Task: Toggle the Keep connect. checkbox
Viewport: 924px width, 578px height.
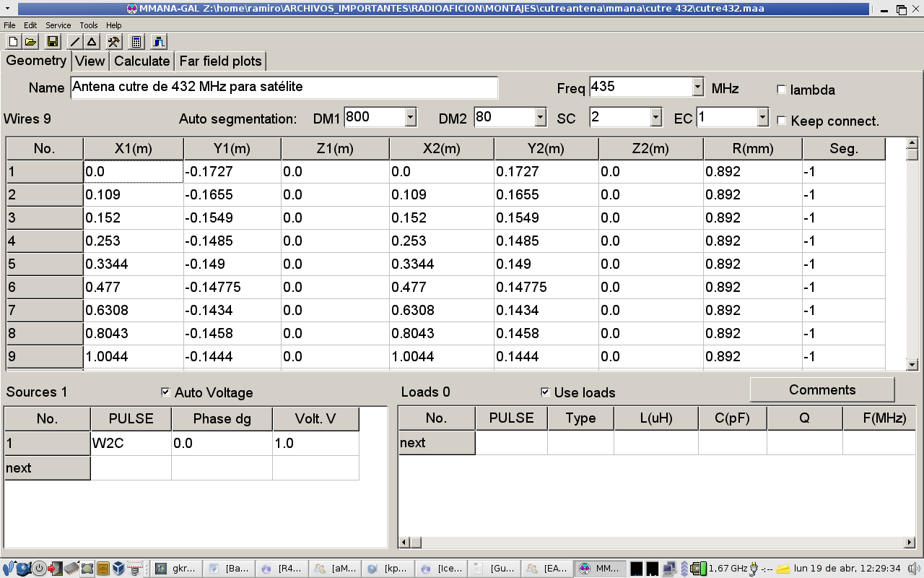Action: coord(781,121)
